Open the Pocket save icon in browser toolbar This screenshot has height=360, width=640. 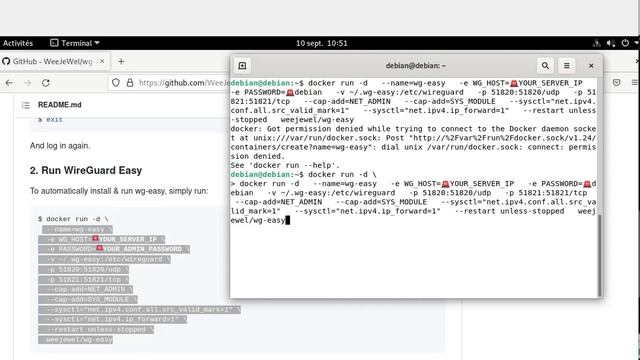pos(616,83)
